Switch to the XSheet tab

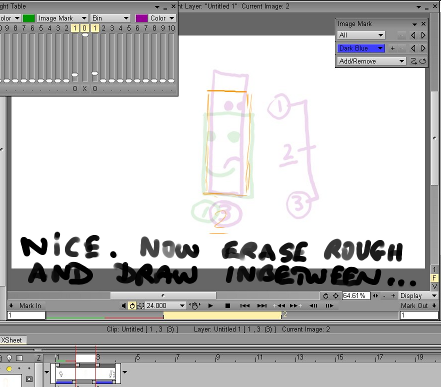coord(12,340)
